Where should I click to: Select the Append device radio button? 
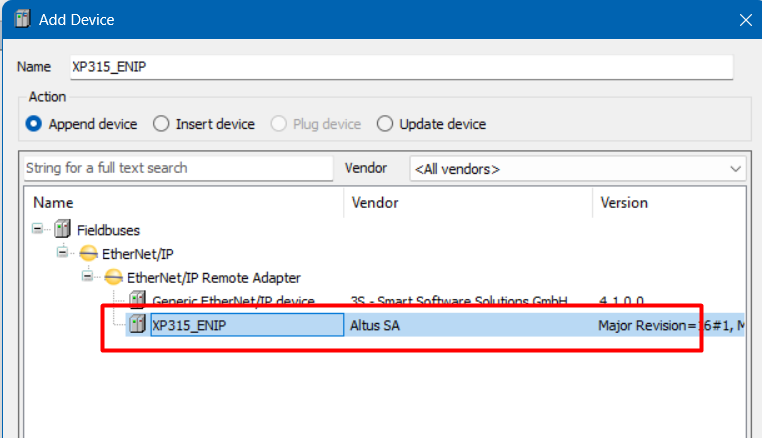[x=34, y=124]
